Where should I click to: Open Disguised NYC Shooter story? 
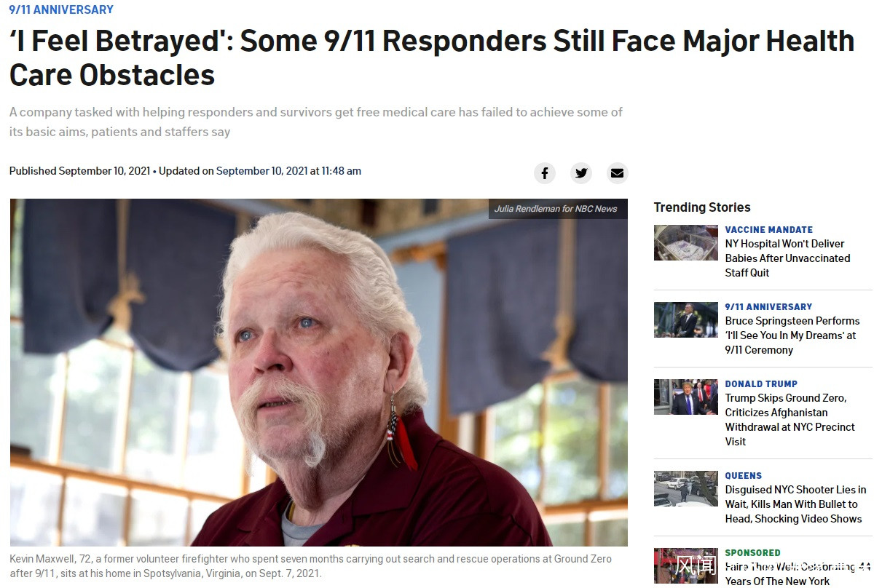[x=795, y=504]
